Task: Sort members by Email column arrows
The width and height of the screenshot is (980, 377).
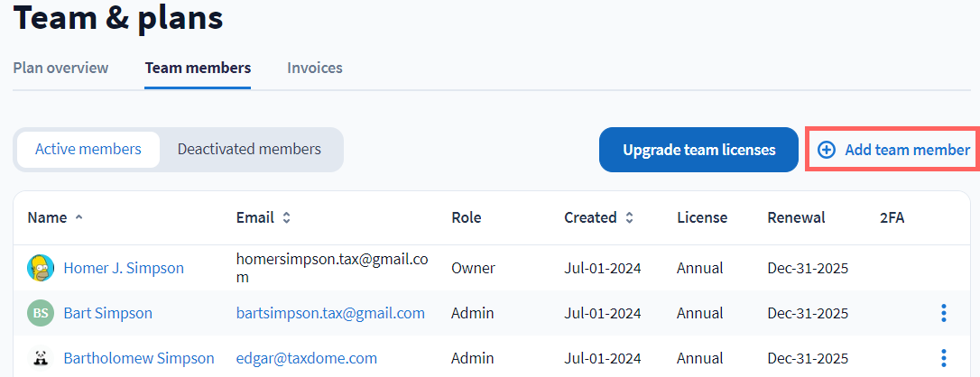Action: click(286, 217)
